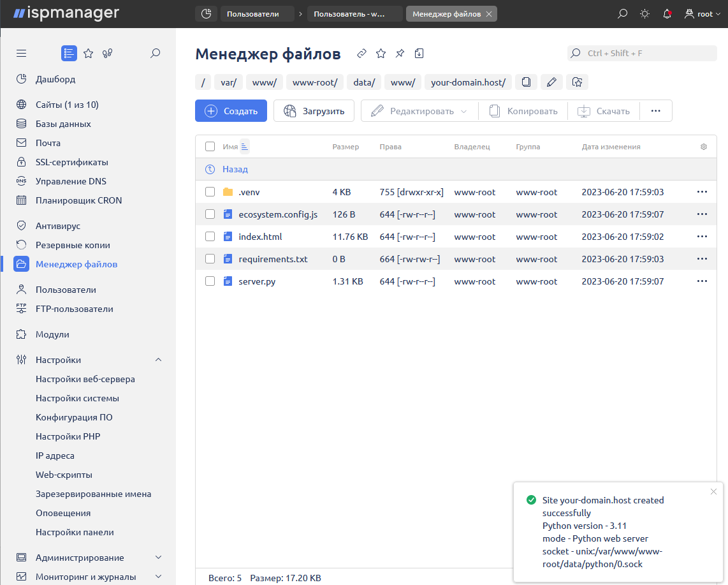The width and height of the screenshot is (728, 585).
Task: Open the copy link icon beside the page title
Action: [361, 54]
